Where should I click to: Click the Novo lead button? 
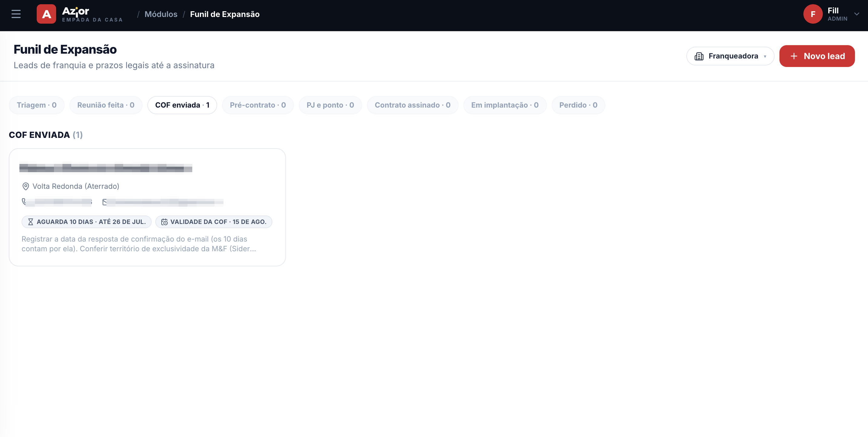[x=817, y=56]
